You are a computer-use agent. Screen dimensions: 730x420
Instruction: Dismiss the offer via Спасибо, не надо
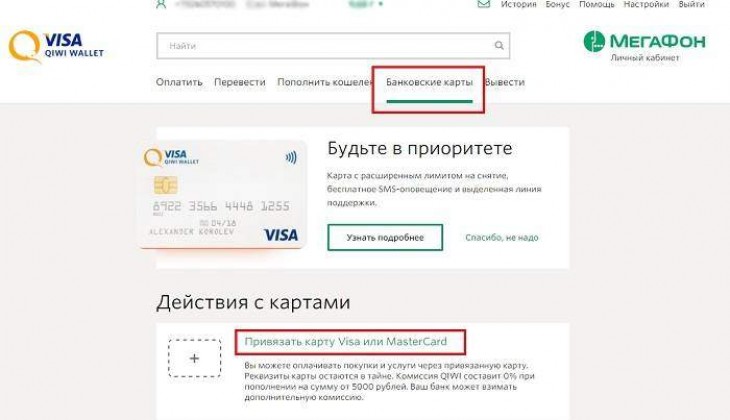point(502,237)
